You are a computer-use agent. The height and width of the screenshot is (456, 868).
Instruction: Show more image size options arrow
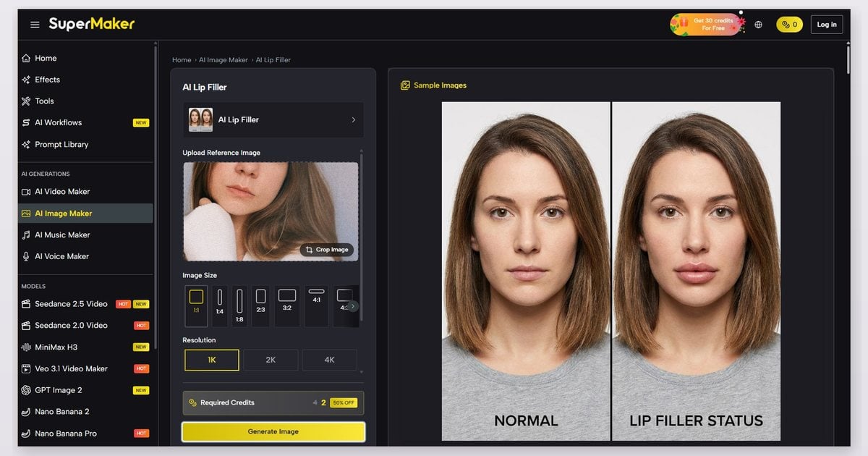352,306
